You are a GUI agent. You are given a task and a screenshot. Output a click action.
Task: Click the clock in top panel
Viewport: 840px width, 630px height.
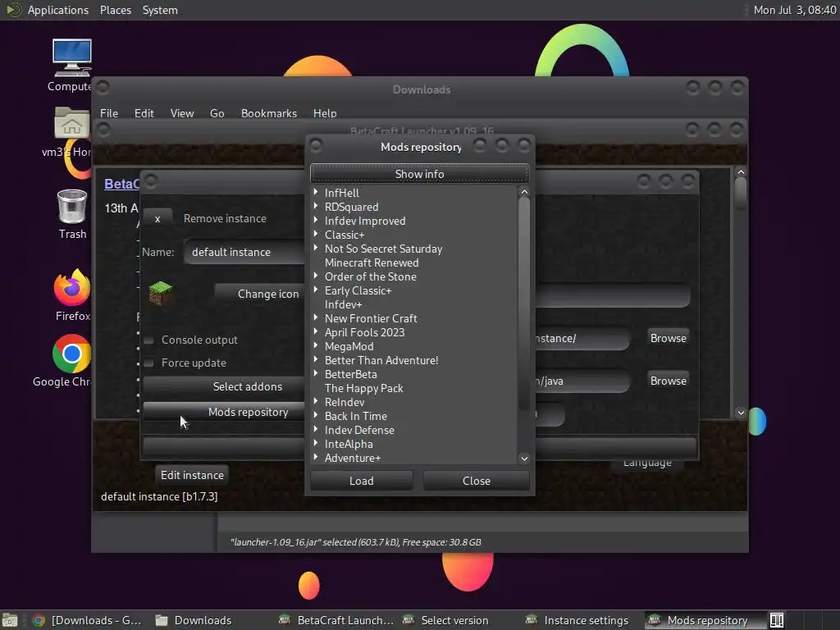[x=794, y=10]
